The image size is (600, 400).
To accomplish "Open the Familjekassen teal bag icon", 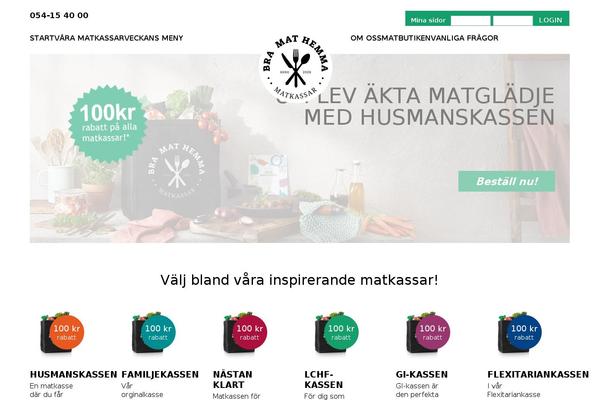I will click(x=154, y=333).
